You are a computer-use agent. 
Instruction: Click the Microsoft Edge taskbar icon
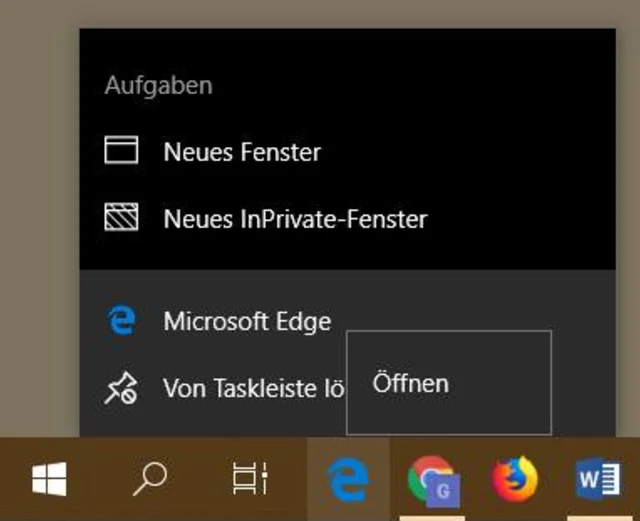(x=348, y=480)
